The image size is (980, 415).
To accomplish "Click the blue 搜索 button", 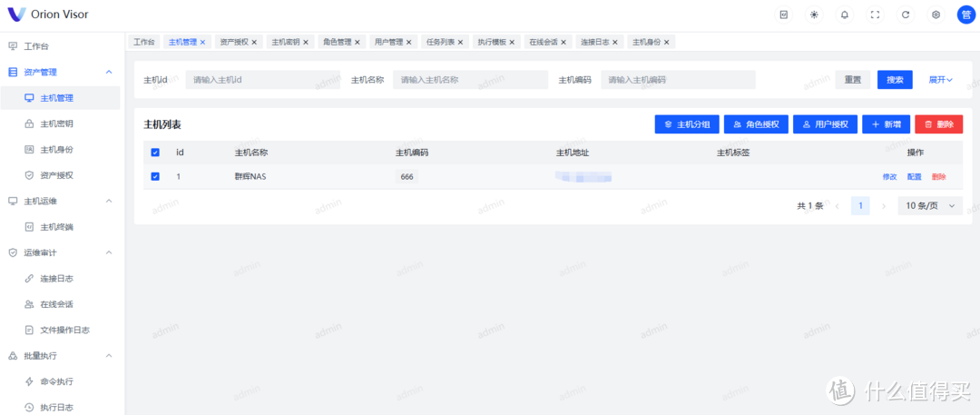I will click(895, 80).
